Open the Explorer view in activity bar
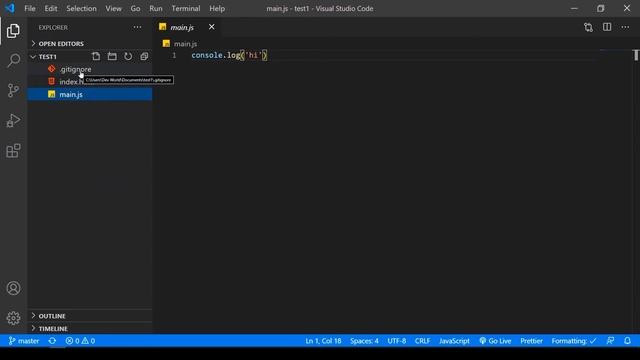 (13, 31)
